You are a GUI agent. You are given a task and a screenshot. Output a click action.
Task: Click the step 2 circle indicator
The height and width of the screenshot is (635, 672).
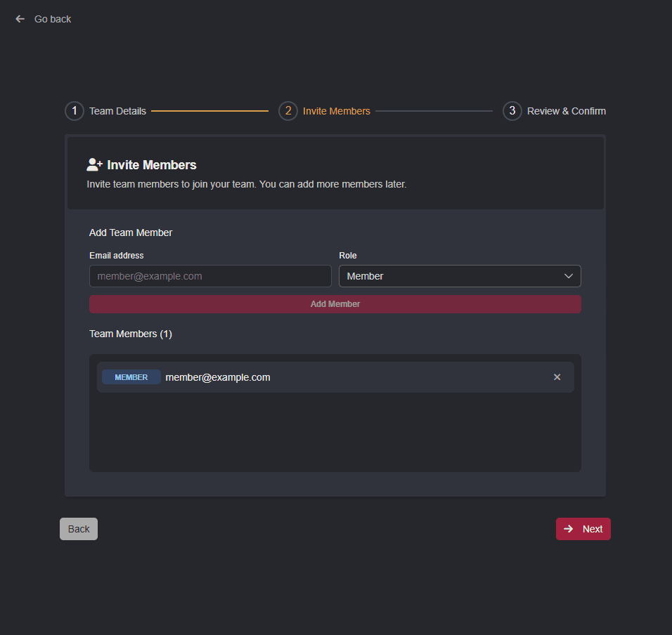tap(287, 111)
